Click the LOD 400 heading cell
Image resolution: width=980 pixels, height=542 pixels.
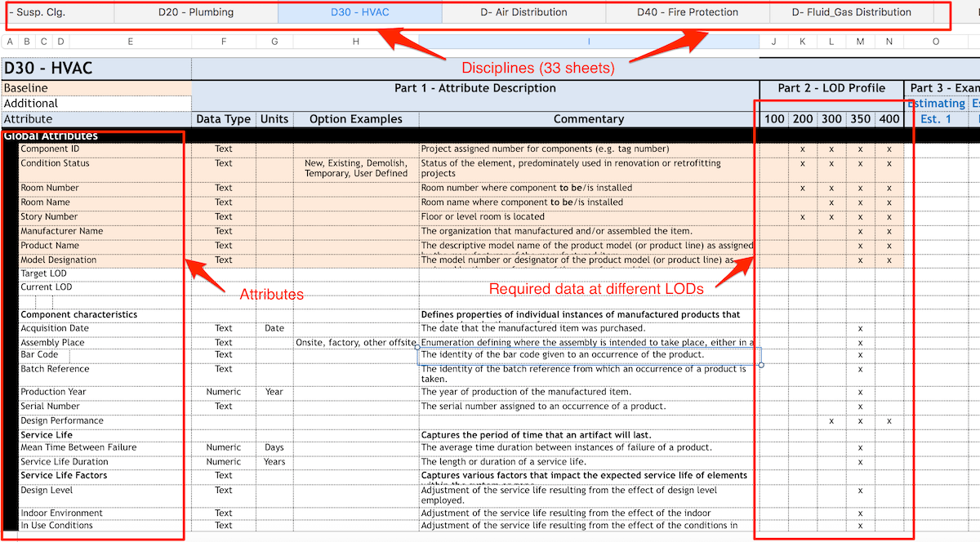pyautogui.click(x=889, y=119)
